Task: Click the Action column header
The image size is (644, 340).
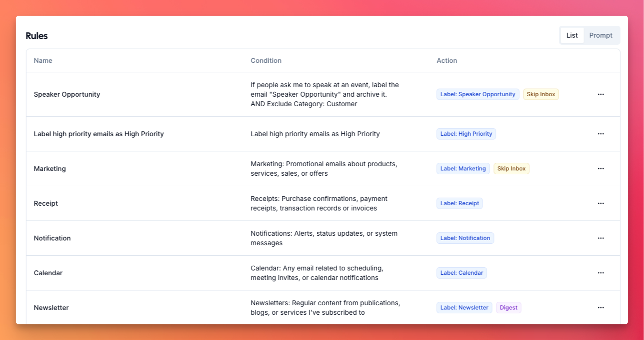Action: click(447, 60)
